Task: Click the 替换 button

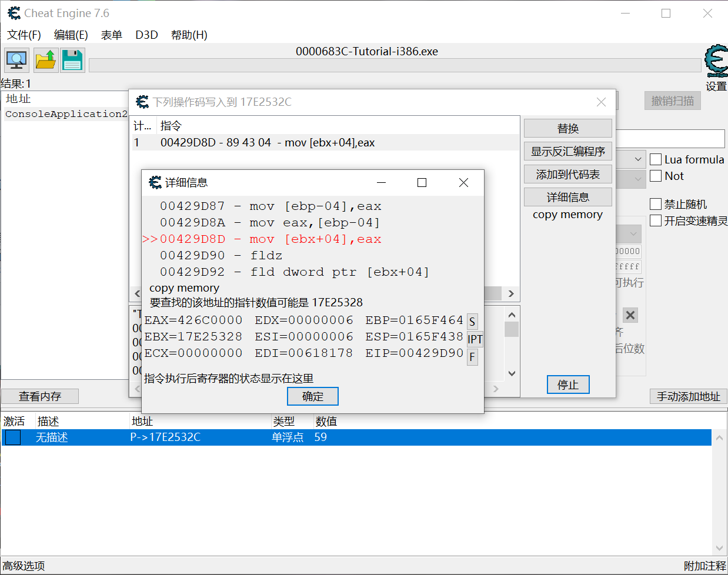Action: (x=568, y=128)
